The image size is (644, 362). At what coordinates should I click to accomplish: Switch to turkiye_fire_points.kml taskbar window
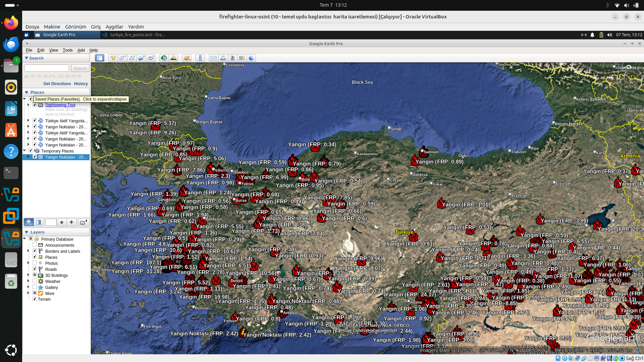coord(134,35)
